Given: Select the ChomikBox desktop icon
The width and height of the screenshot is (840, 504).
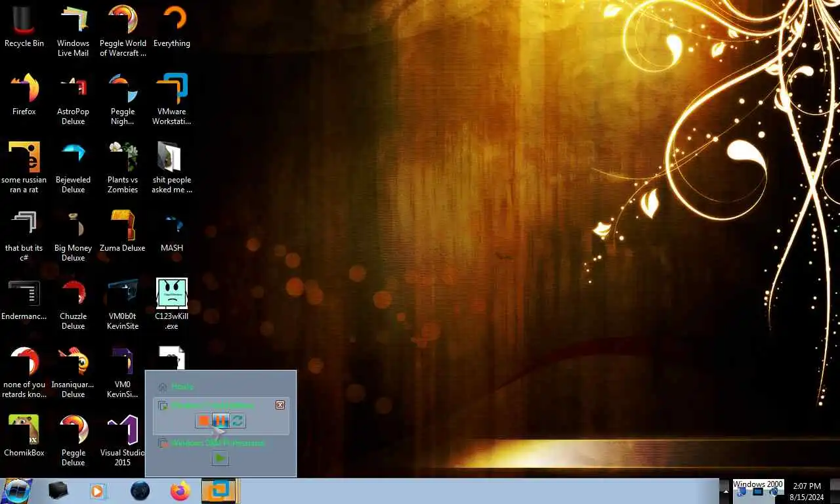Looking at the screenshot, I should pyautogui.click(x=24, y=436).
